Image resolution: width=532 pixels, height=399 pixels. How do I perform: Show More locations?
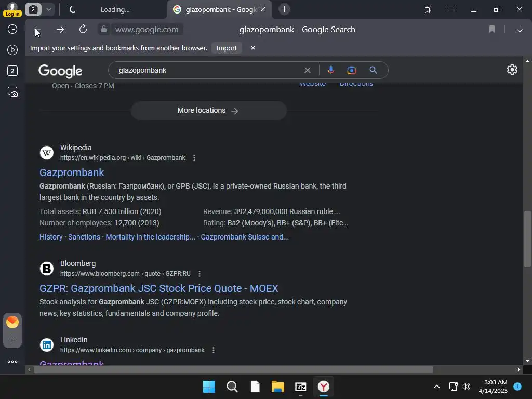(x=209, y=111)
